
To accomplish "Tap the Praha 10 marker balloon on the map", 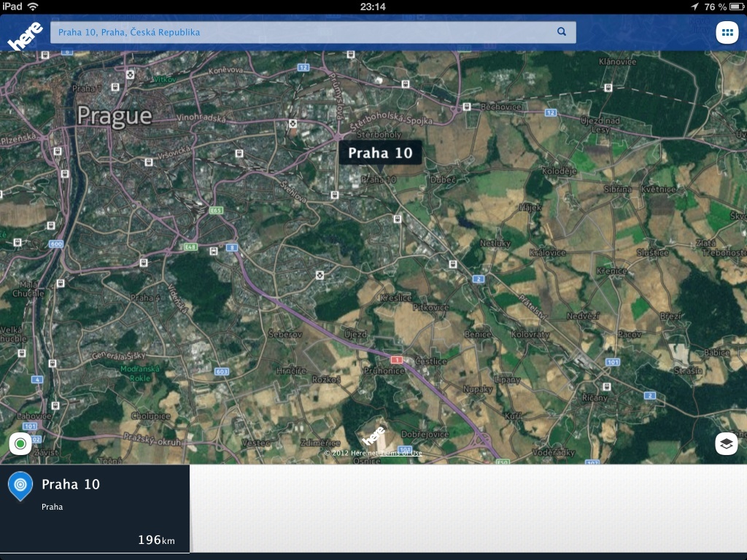I will (x=380, y=152).
